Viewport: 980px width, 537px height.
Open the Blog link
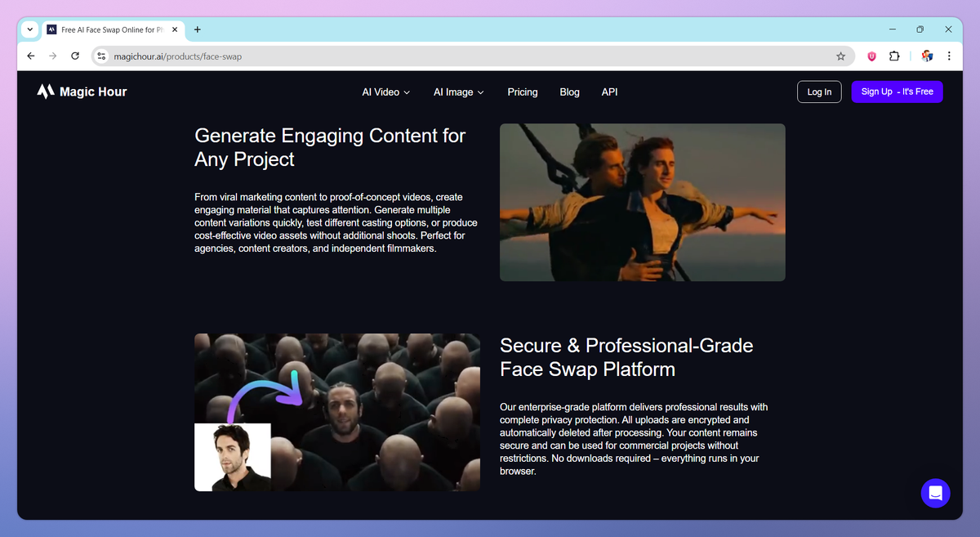pyautogui.click(x=570, y=92)
